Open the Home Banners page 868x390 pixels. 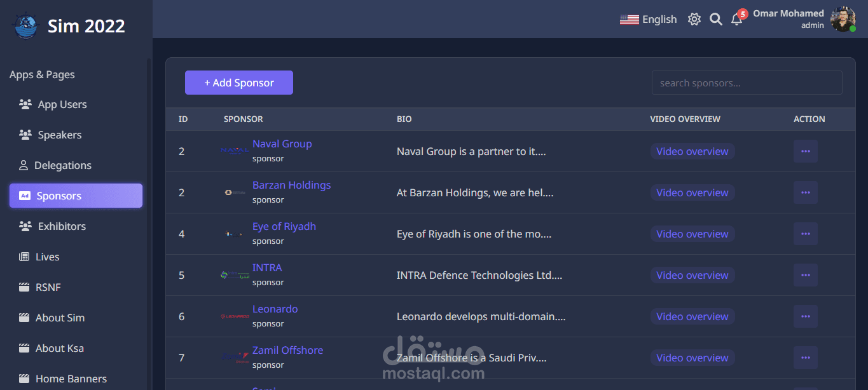76,379
